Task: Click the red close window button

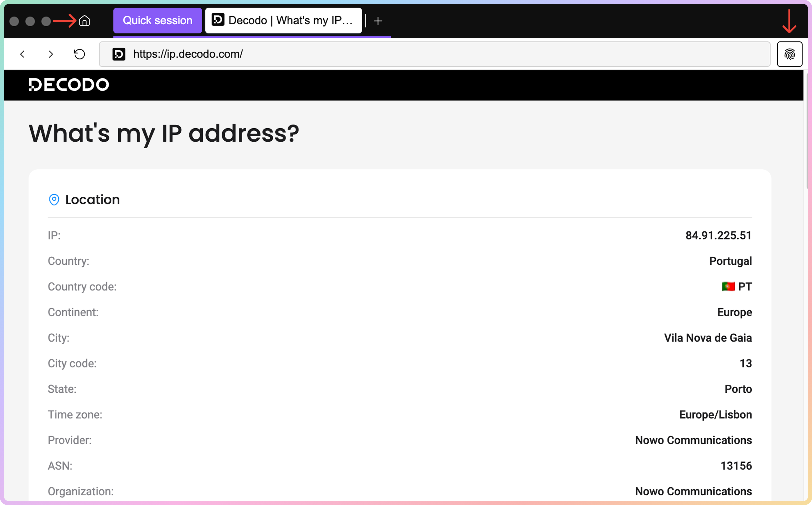Action: 14,21
